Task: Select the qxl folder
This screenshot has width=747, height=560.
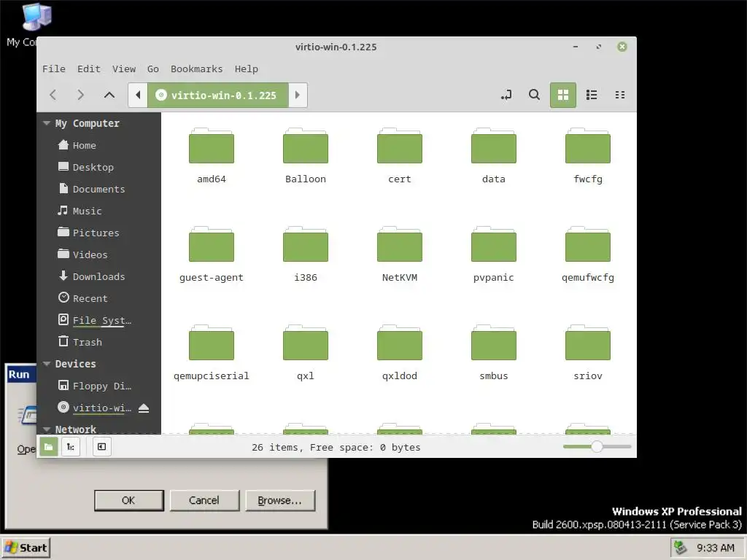Action: point(306,354)
